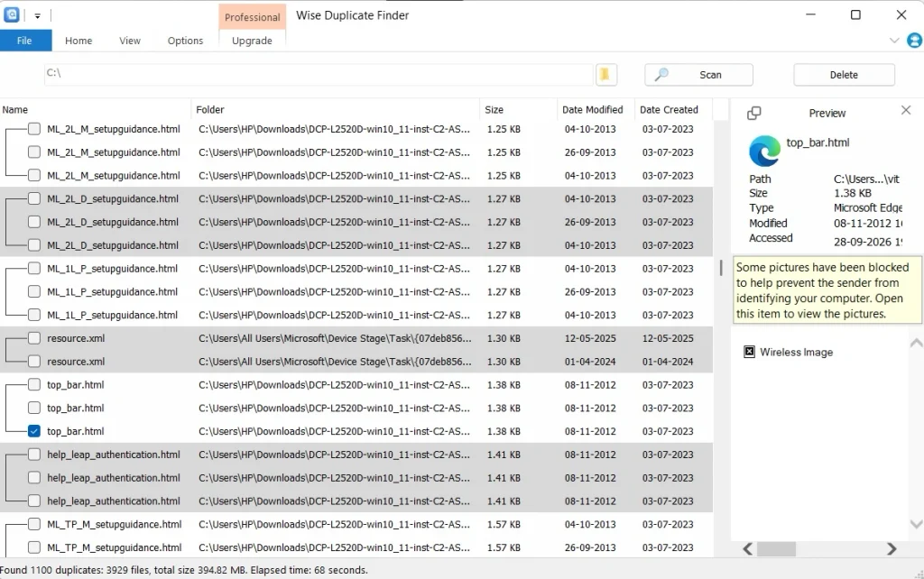Click the Wise Duplicate Finder app icon
The height and width of the screenshot is (579, 924).
(12, 14)
